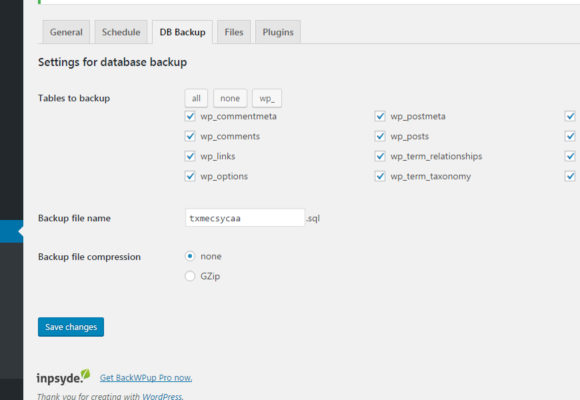Go to the Plugins tab
The image size is (580, 400).
point(278,32)
